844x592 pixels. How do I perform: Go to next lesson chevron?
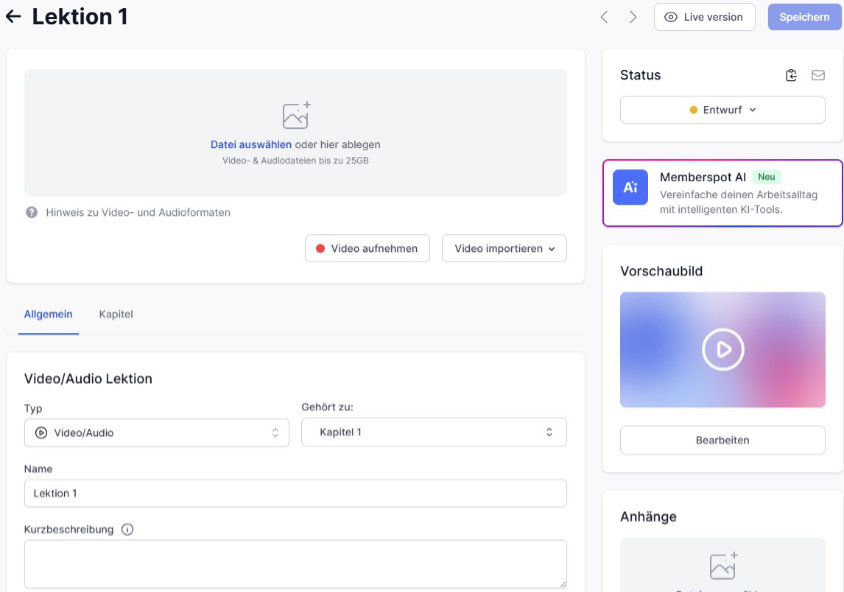coord(633,17)
